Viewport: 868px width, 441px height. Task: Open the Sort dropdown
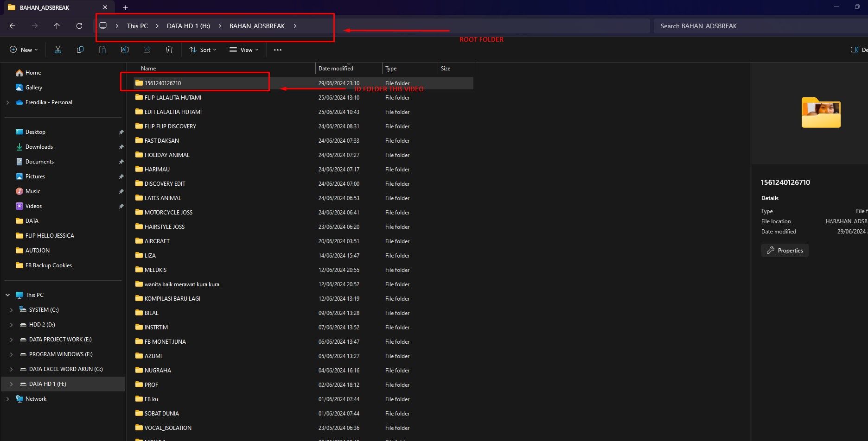(x=203, y=50)
